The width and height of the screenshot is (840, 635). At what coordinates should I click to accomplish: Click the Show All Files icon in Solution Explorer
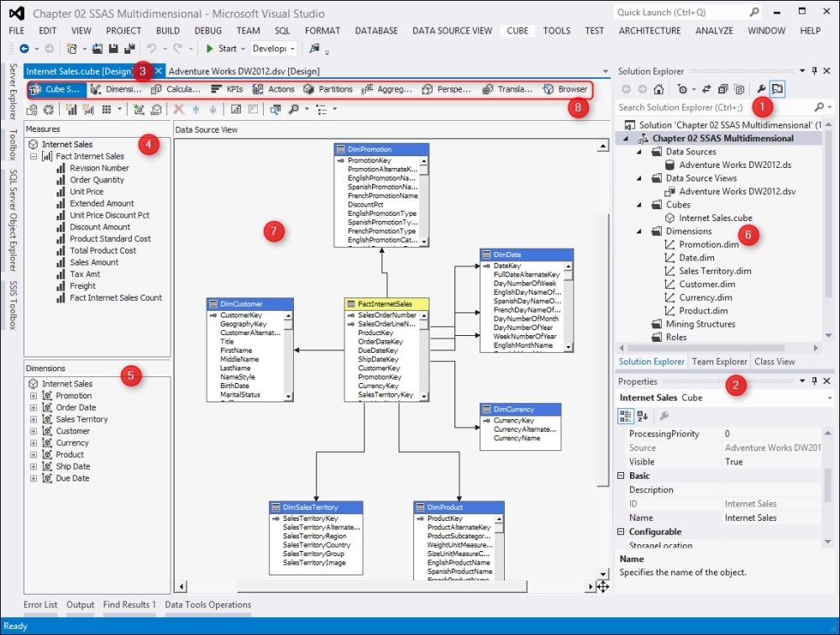click(739, 90)
